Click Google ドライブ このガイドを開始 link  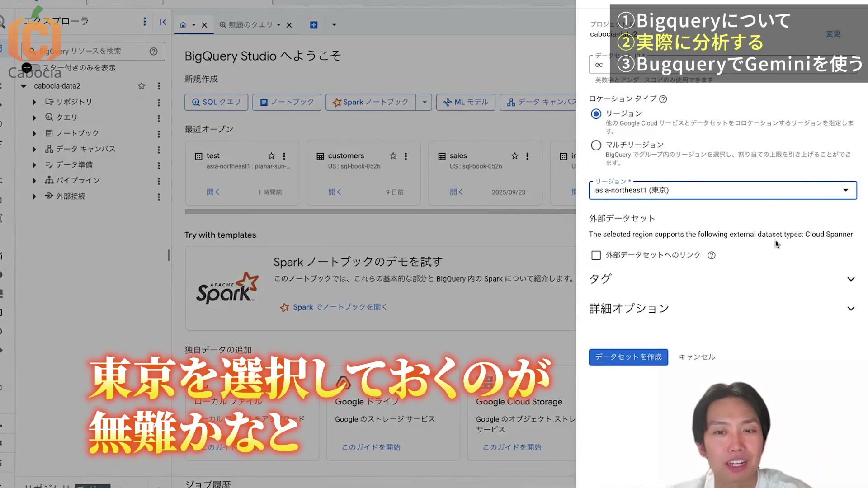tap(371, 447)
